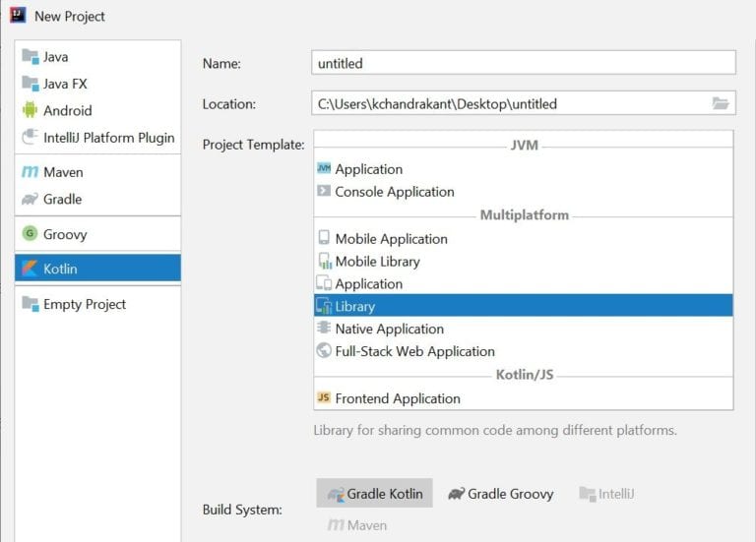
Task: Choose the Android project type icon
Action: tap(30, 110)
